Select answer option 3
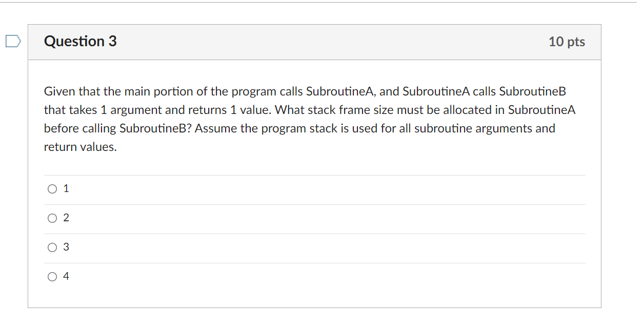This screenshot has width=644, height=326. (x=52, y=247)
